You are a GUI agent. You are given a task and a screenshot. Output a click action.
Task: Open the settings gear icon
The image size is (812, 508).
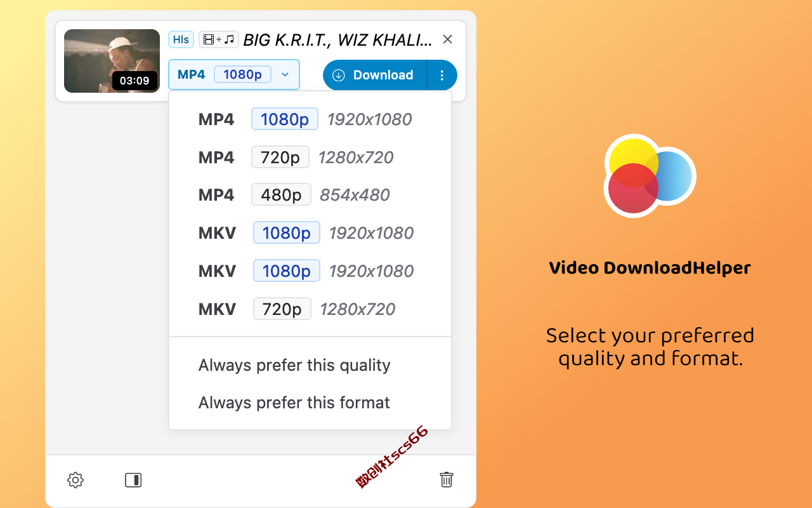(x=75, y=480)
